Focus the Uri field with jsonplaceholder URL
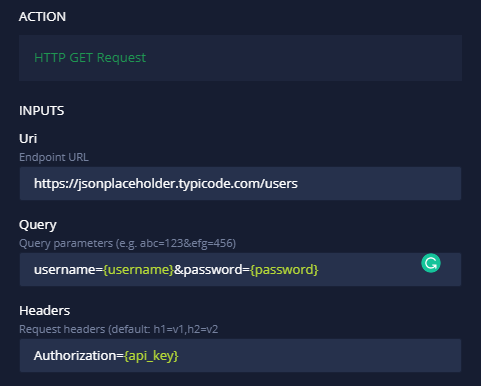 coord(240,184)
